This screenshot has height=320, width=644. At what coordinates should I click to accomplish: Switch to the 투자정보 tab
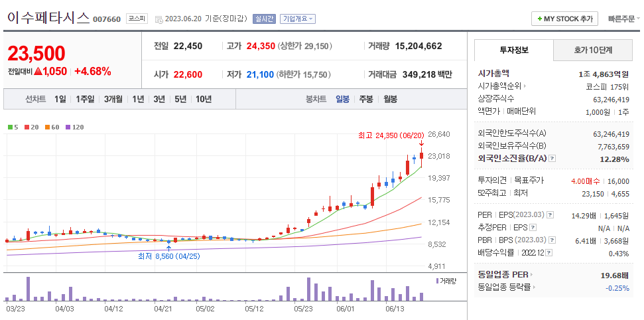[514, 50]
